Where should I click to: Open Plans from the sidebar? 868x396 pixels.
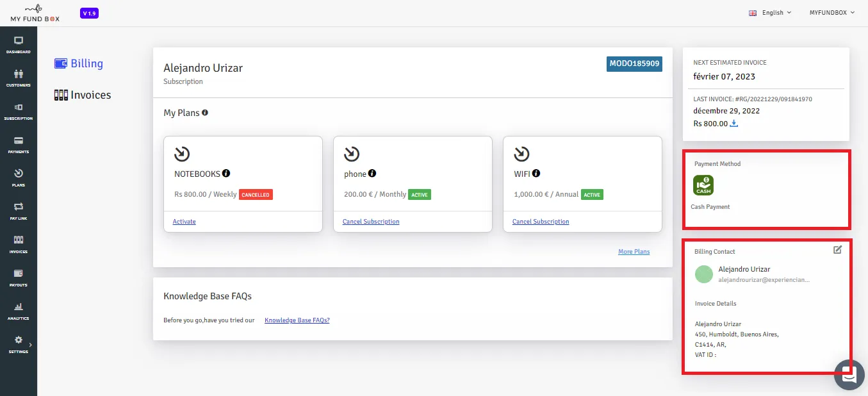point(18,177)
